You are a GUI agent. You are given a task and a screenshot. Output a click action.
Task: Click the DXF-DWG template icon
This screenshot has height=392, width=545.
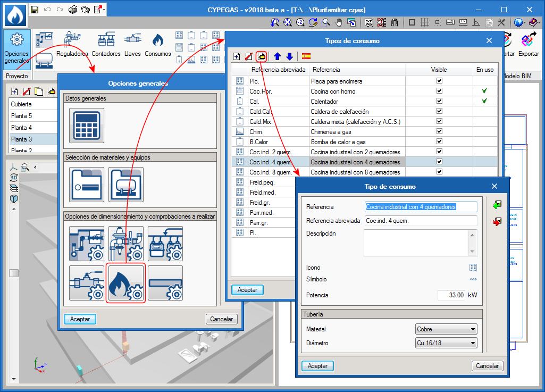[x=369, y=23]
